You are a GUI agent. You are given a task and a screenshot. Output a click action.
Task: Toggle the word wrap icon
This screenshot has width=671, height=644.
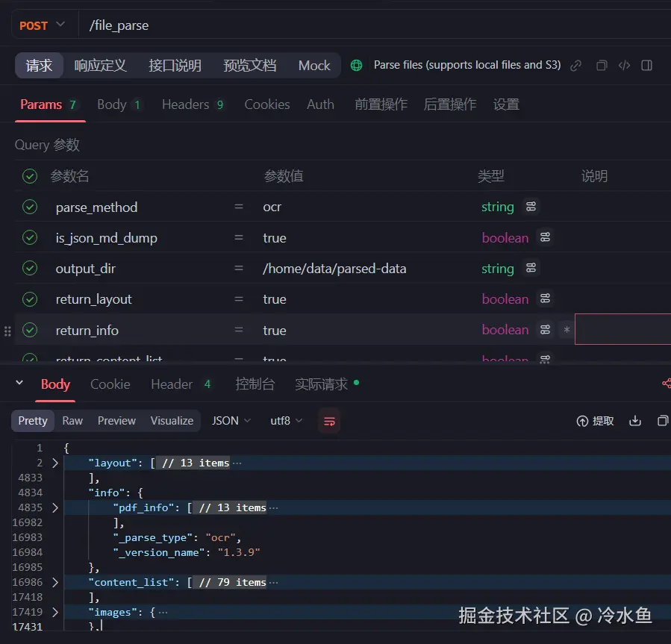coord(329,422)
